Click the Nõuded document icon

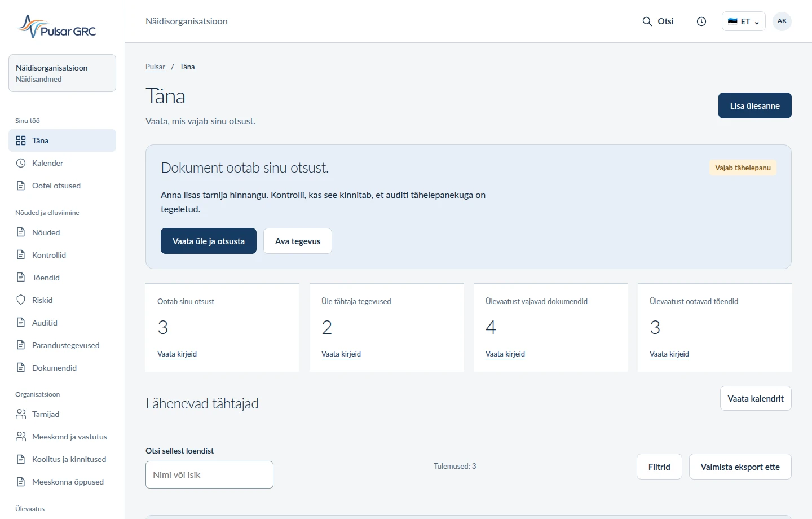[21, 232]
